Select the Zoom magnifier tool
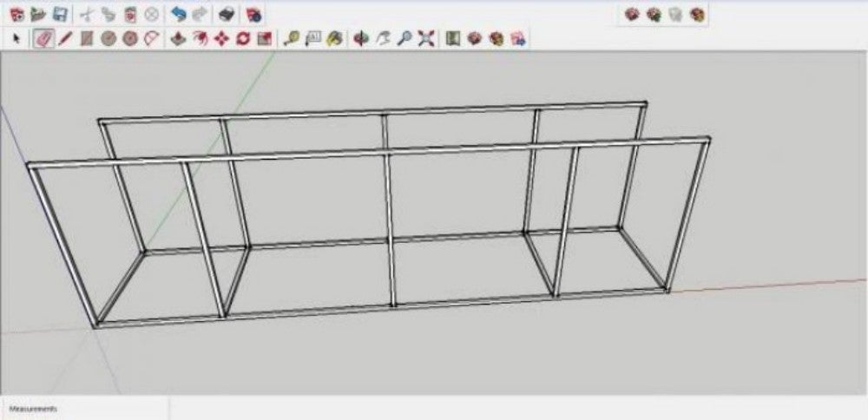Image resolution: width=868 pixels, height=420 pixels. (404, 39)
